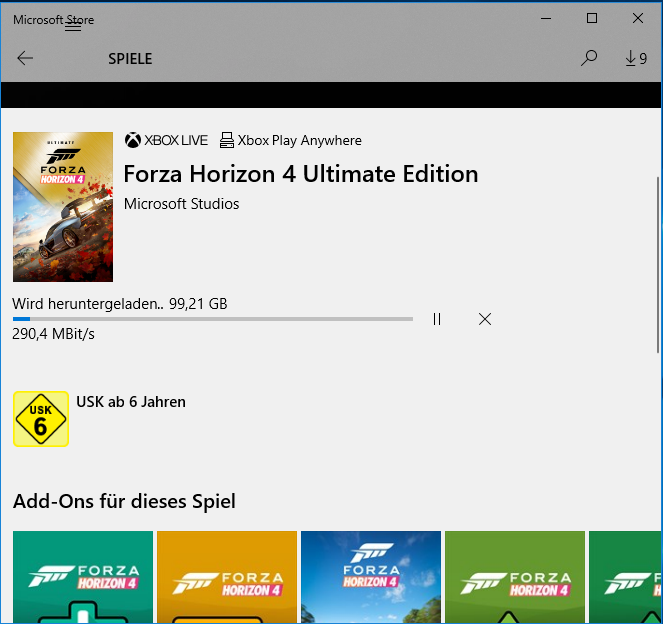
Task: Open the hamburger menu icon
Action: coord(73,26)
